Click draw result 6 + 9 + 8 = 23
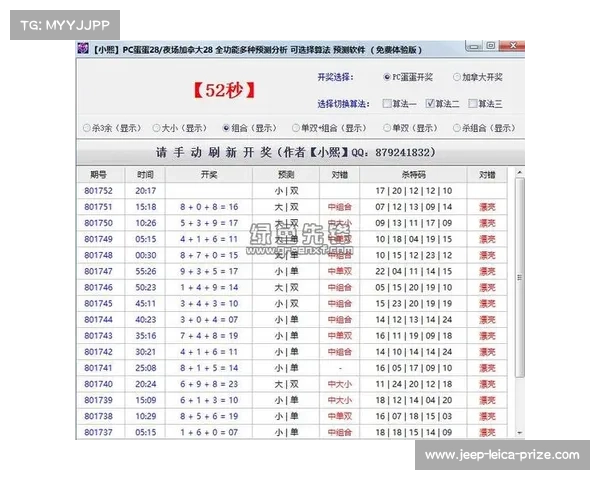 (209, 384)
